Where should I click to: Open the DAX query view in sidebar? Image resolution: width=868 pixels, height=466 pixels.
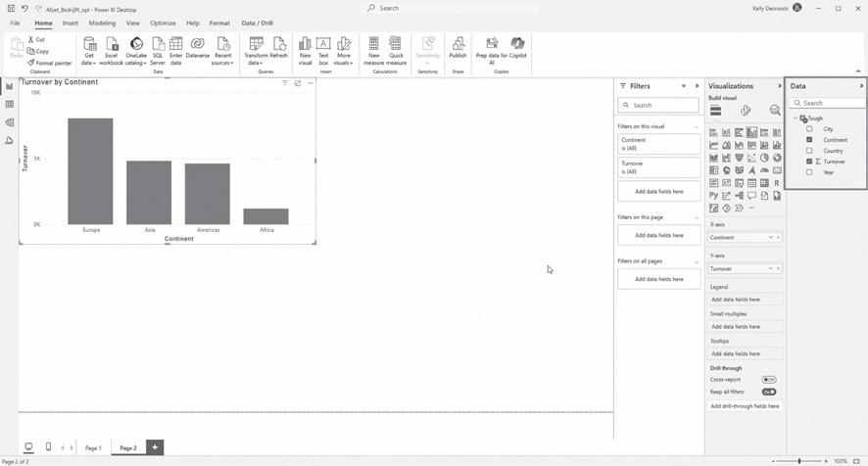pos(10,141)
